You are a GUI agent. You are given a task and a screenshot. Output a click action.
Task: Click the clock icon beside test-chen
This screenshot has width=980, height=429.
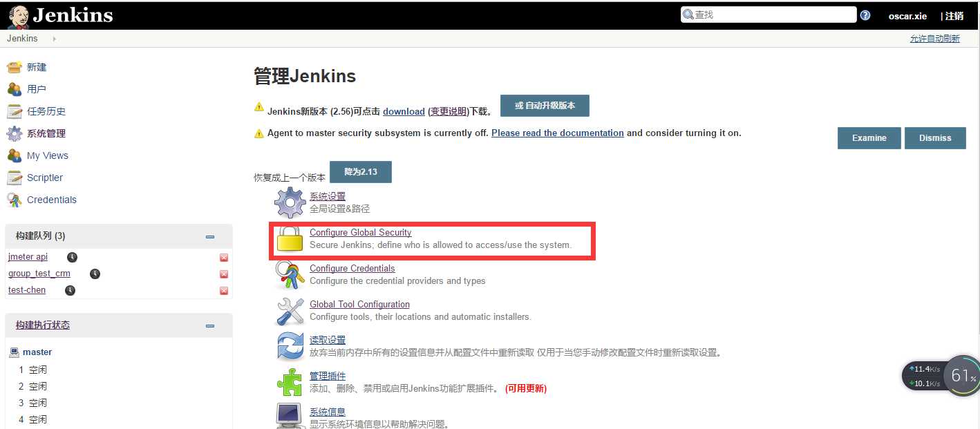pos(70,290)
